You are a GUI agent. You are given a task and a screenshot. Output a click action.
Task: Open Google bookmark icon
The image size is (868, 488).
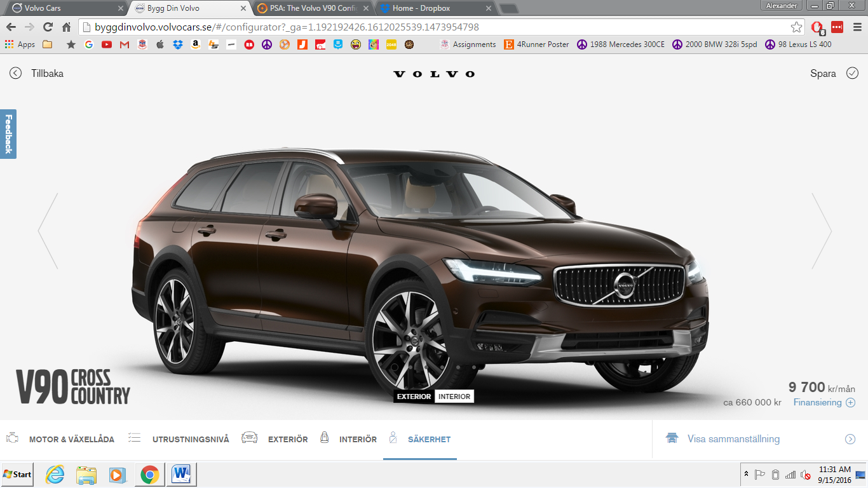click(x=88, y=44)
